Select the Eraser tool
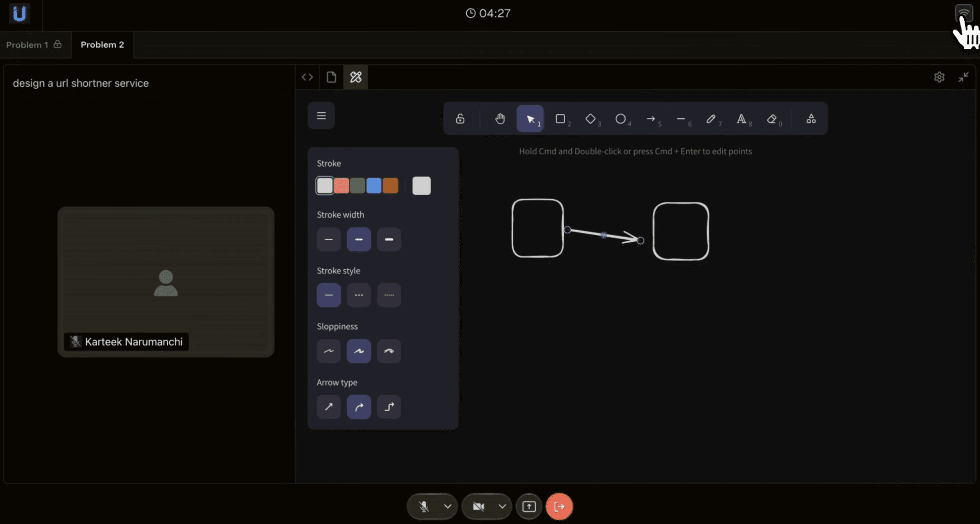 (x=771, y=119)
